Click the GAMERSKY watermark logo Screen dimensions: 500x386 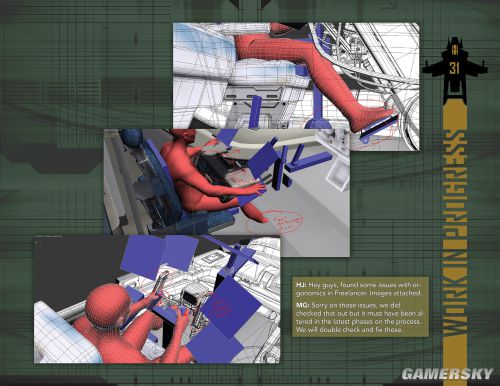tap(447, 374)
